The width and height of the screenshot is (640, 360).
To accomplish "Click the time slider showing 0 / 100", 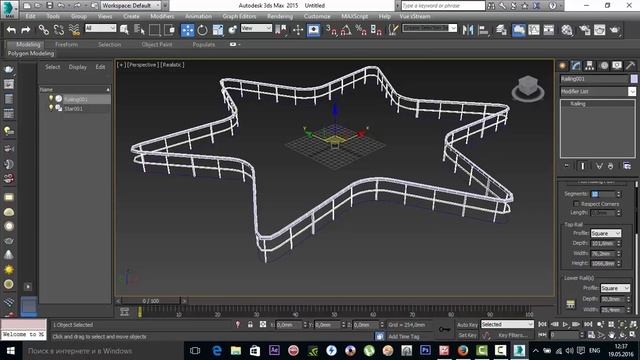I will [x=151, y=301].
